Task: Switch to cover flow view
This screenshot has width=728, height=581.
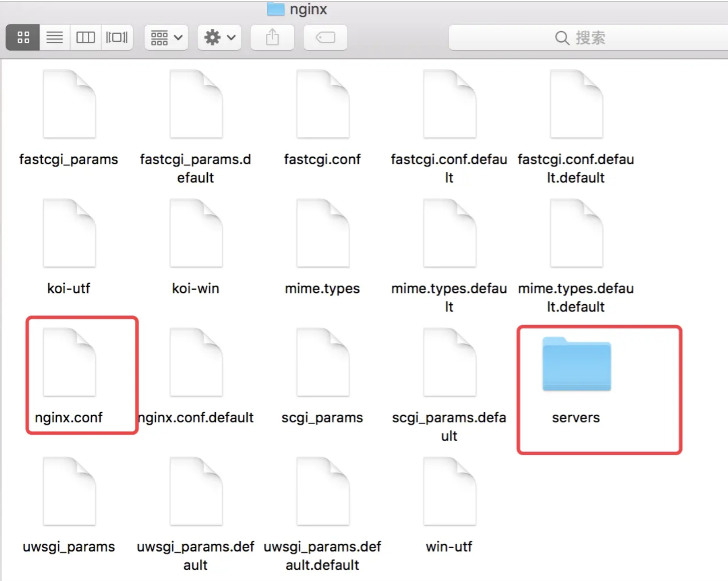Action: click(x=117, y=37)
